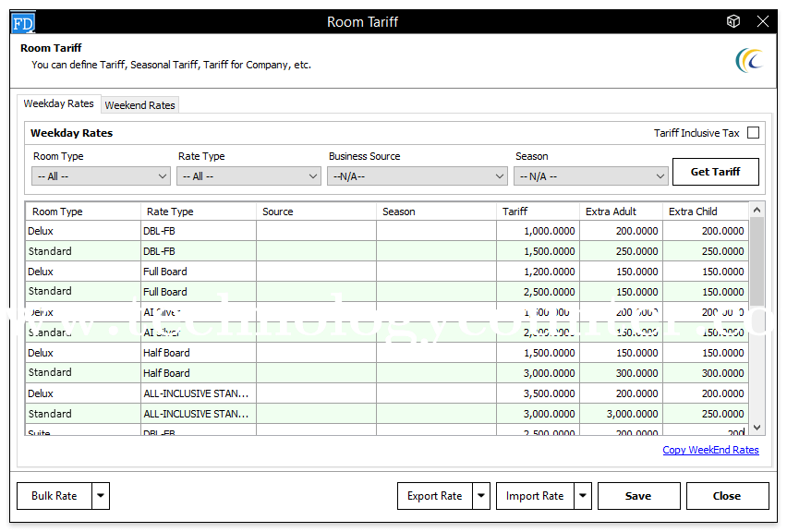Click the crescent company logo icon
This screenshot has height=532, width=787.
point(749,60)
